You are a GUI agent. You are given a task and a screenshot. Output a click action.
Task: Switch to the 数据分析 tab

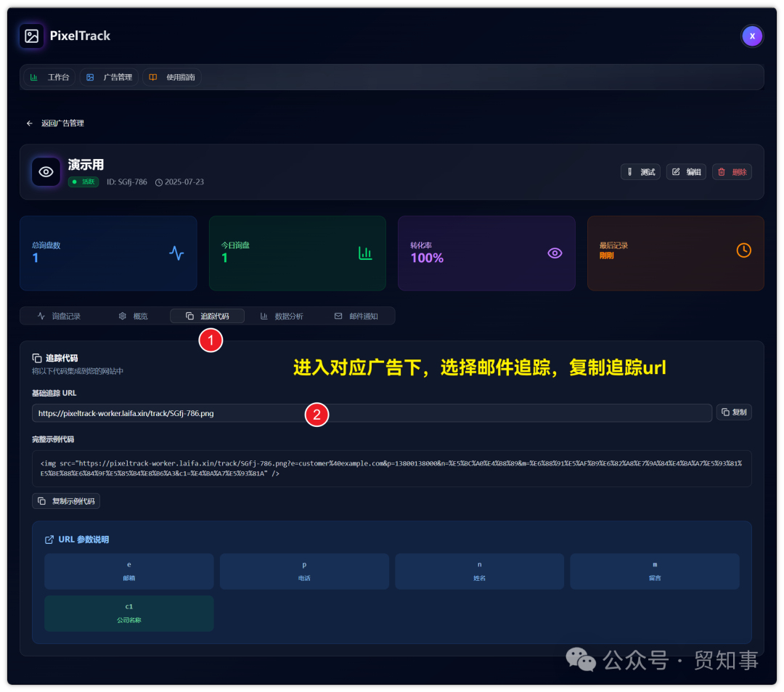[x=282, y=316]
